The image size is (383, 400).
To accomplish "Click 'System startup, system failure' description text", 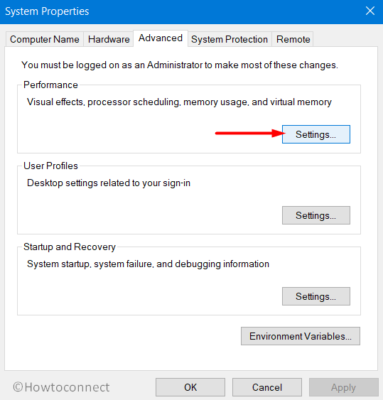I will pyautogui.click(x=148, y=264).
